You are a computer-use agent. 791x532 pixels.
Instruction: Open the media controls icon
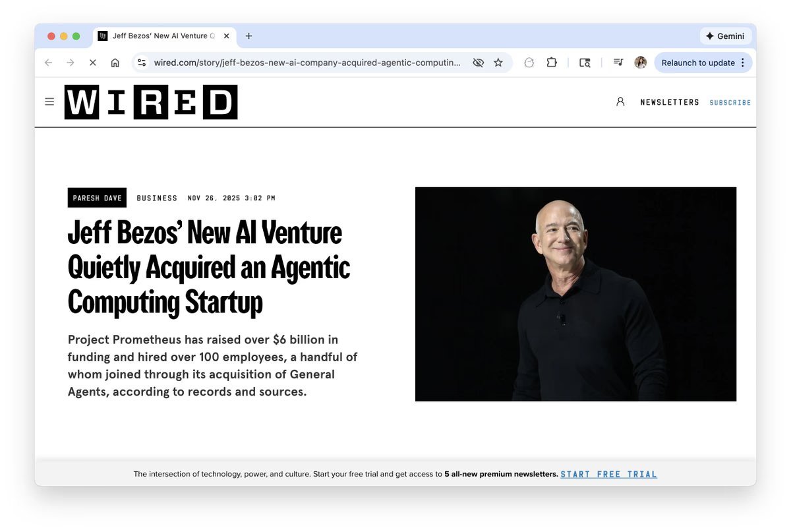point(618,63)
